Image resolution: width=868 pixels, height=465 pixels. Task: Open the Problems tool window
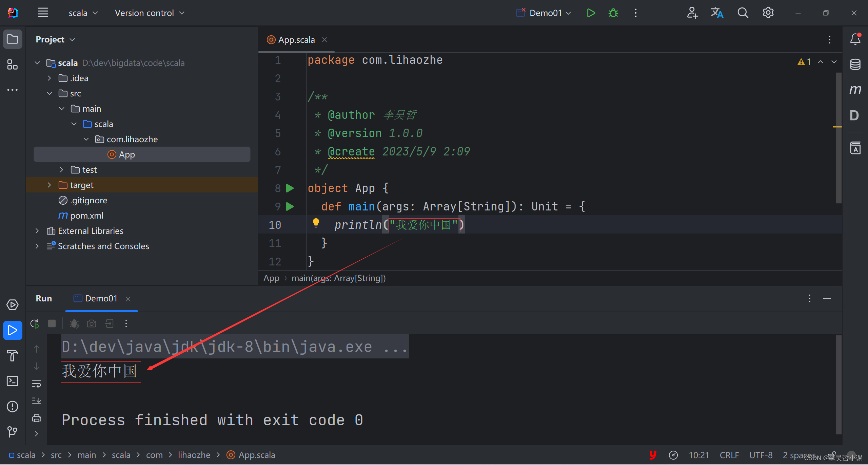(x=13, y=406)
